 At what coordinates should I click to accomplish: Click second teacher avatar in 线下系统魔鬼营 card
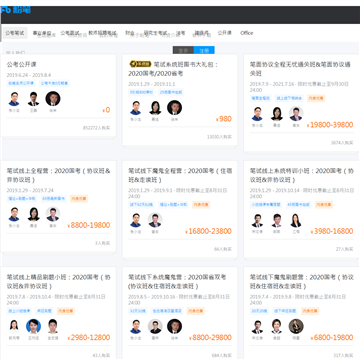coord(155,326)
